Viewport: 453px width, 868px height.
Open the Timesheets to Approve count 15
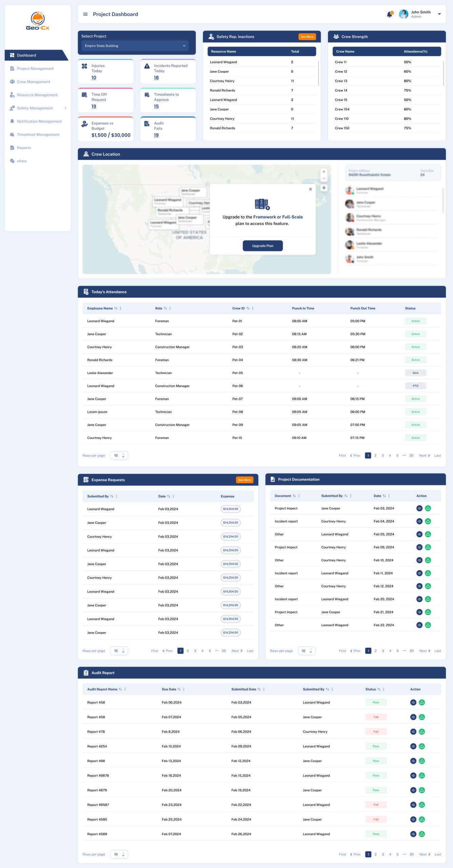tap(156, 106)
